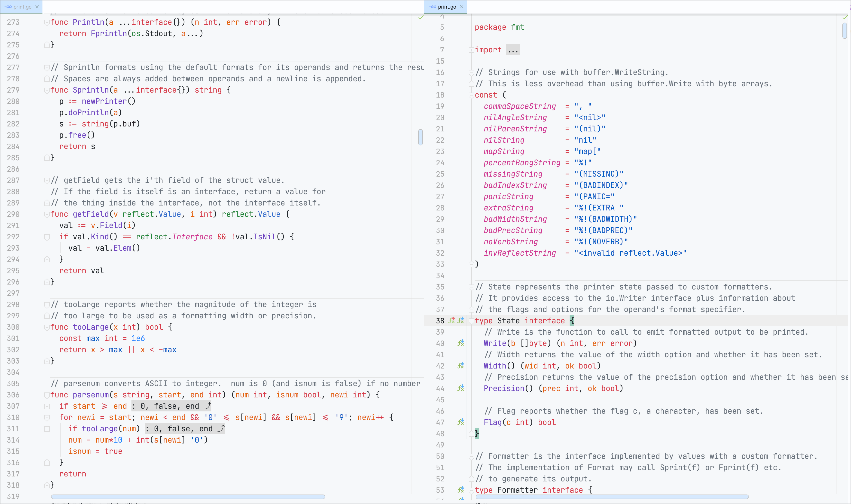
Task: Click the right editor vertical scrollbar thumb
Action: [x=844, y=31]
